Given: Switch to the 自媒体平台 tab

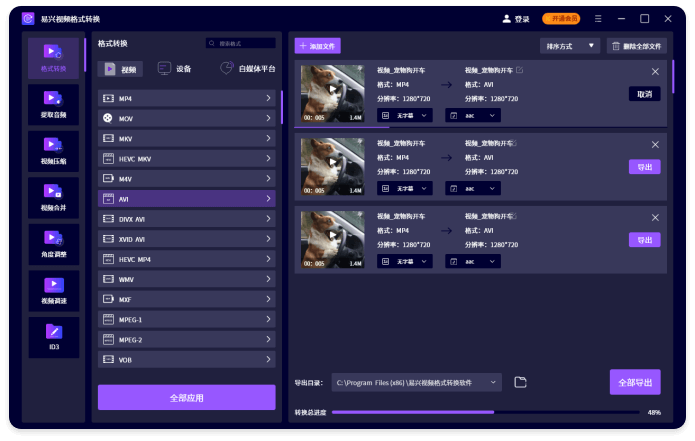Looking at the screenshot, I should click(x=248, y=69).
